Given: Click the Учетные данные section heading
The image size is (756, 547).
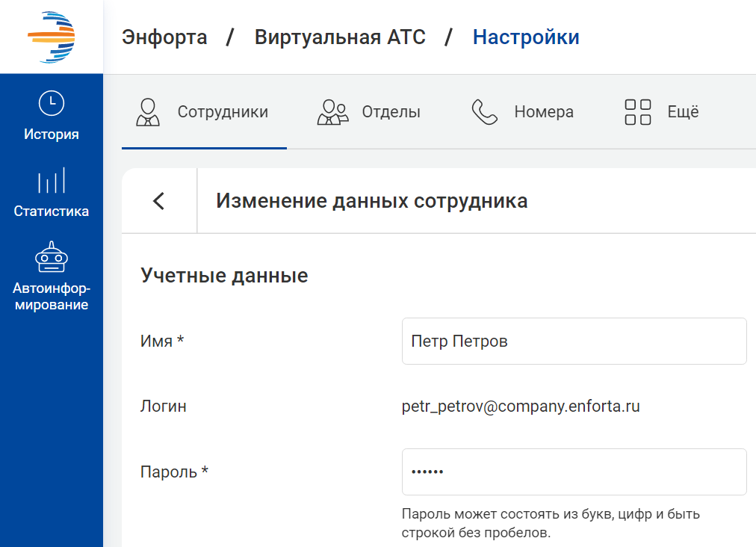Looking at the screenshot, I should coord(224,276).
